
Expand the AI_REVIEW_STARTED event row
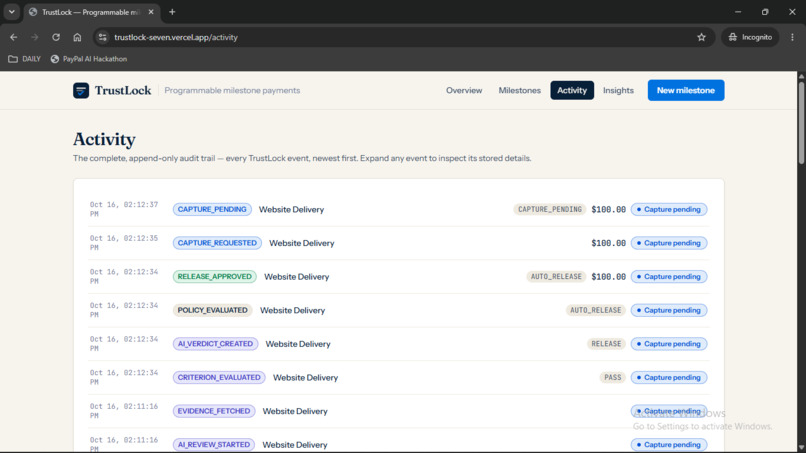click(398, 444)
